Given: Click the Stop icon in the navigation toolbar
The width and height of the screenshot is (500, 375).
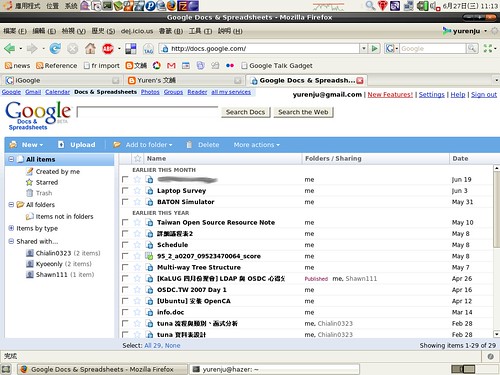Looking at the screenshot, I should click(x=72, y=49).
